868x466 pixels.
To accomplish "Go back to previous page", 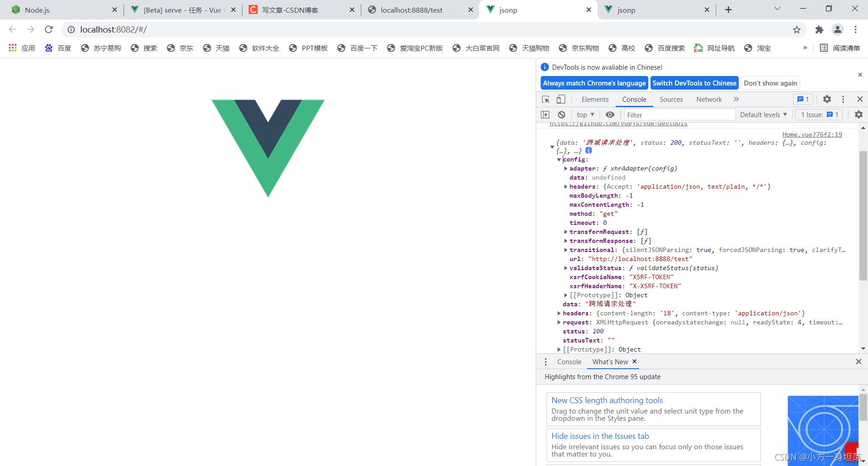I will tap(13, 29).
